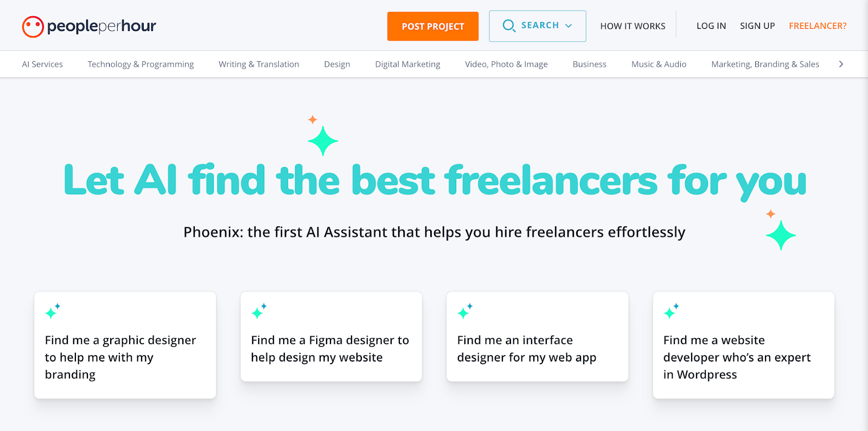
Task: Open the Sign Up link
Action: (757, 26)
